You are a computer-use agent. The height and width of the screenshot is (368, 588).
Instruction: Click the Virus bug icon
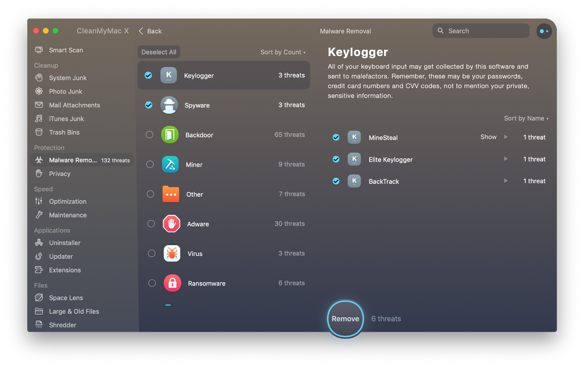click(172, 253)
